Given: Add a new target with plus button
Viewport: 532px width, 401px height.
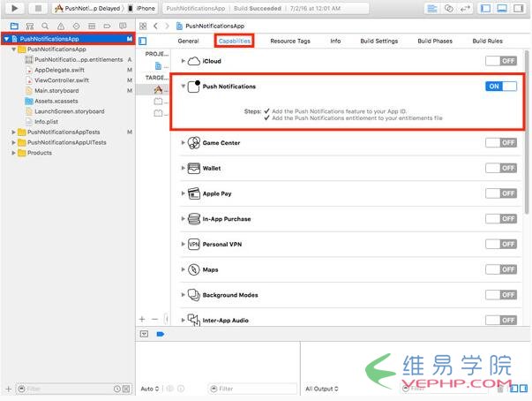Looking at the screenshot, I should 142,319.
